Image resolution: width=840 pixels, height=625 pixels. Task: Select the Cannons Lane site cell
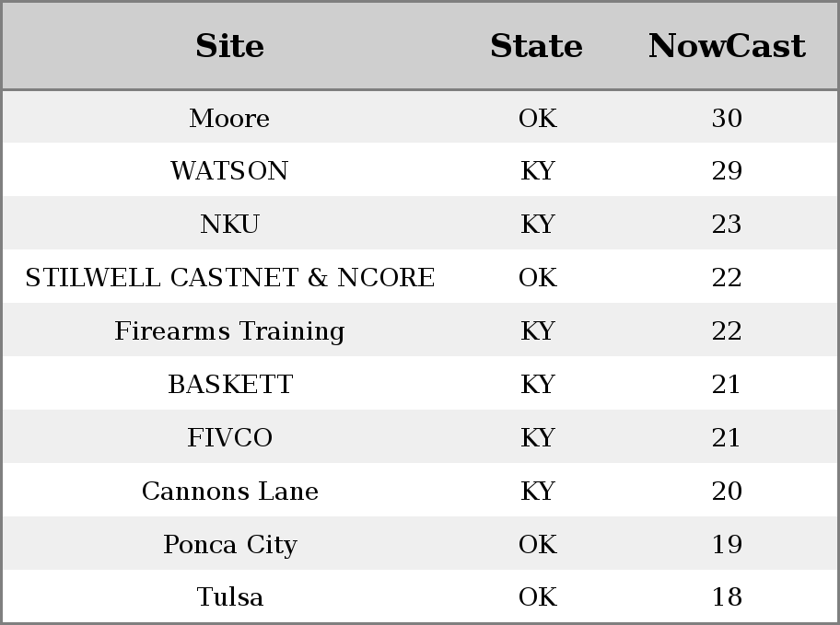230,492
